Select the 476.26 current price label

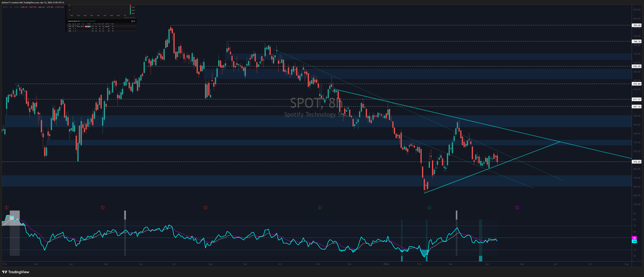(637, 162)
